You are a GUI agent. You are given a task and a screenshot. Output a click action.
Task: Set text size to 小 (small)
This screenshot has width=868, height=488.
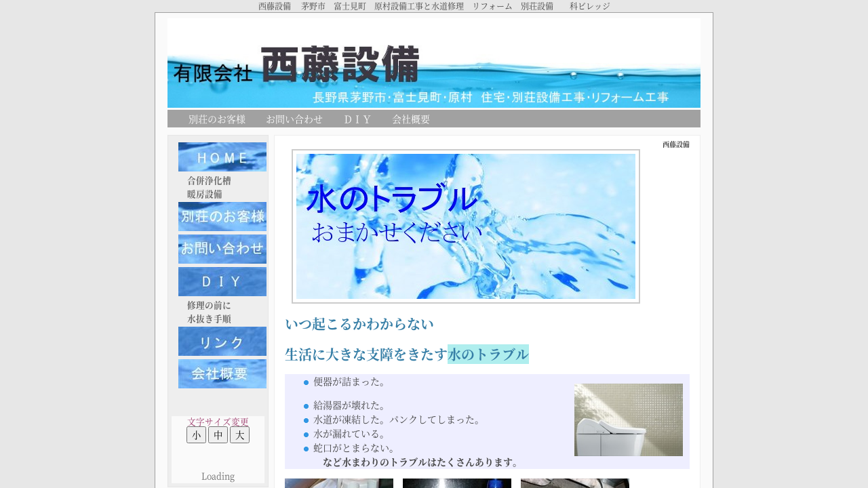click(196, 435)
